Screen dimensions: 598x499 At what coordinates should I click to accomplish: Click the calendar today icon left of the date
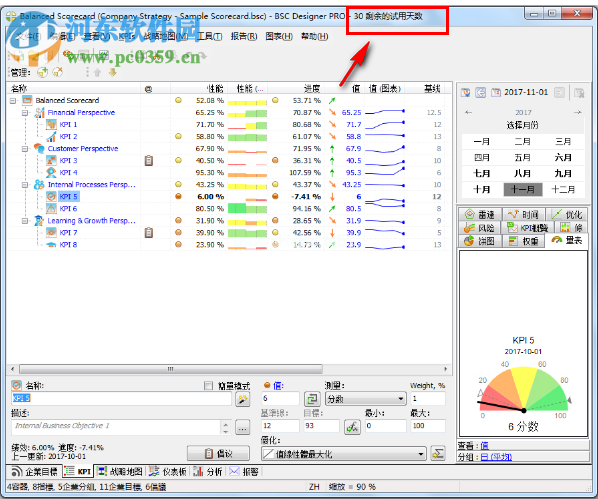pyautogui.click(x=465, y=92)
